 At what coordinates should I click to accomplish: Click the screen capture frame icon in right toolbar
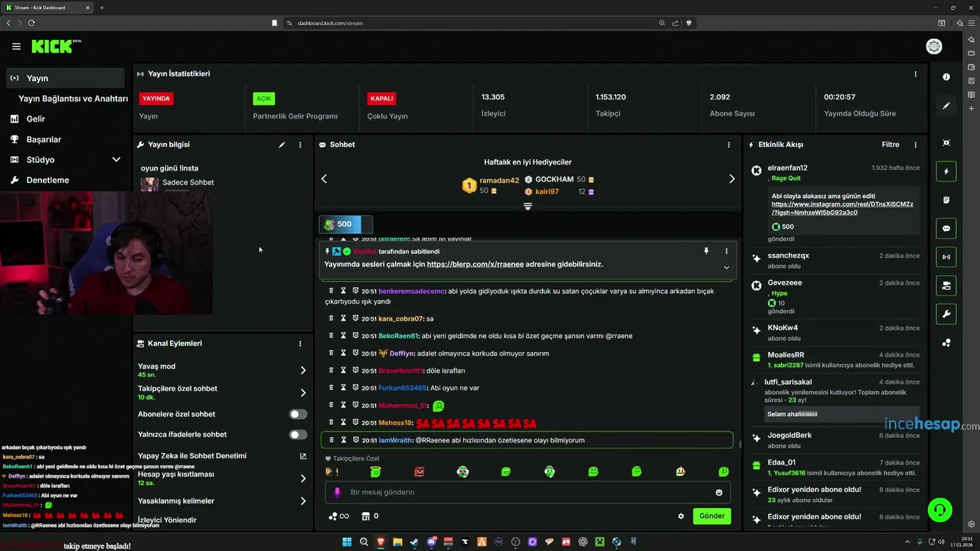pyautogui.click(x=946, y=143)
